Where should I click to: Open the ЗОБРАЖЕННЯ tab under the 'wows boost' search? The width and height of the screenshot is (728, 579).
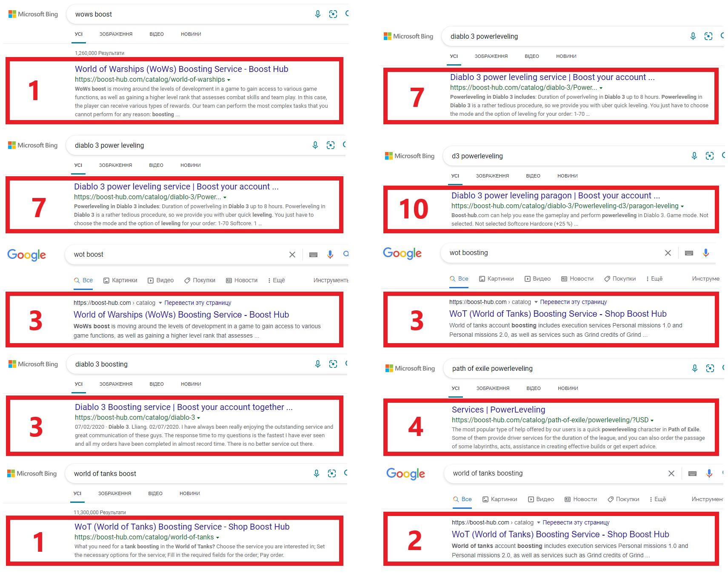(x=116, y=34)
